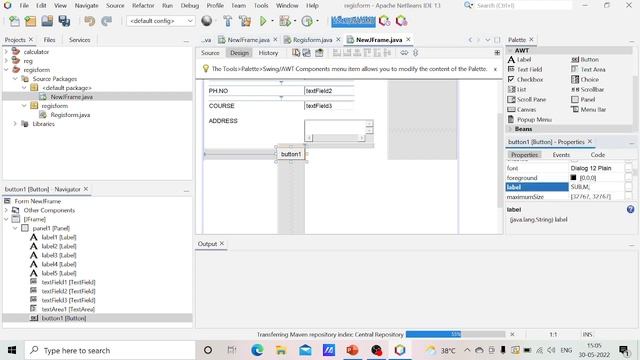The image size is (640, 360).
Task: Select the Button component in AWT palette
Action: coord(584,60)
